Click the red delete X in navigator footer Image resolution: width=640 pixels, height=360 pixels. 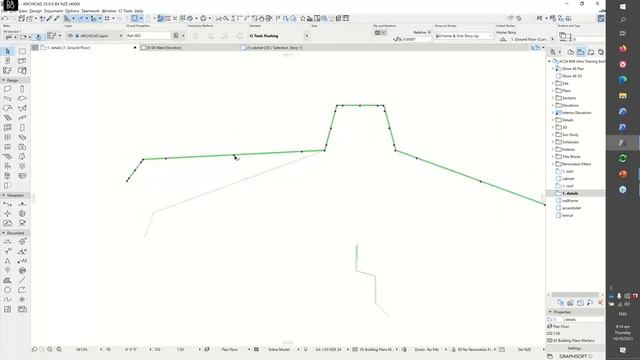click(x=600, y=302)
